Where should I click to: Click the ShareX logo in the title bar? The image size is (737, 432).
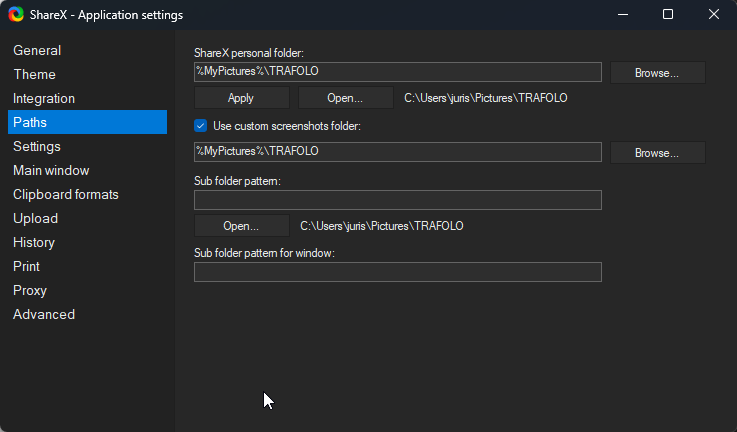tap(16, 15)
